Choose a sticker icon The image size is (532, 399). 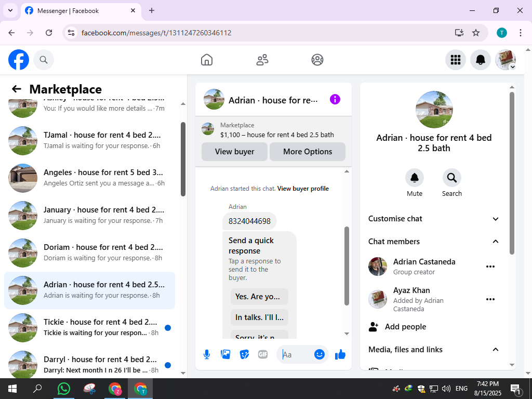[244, 354]
